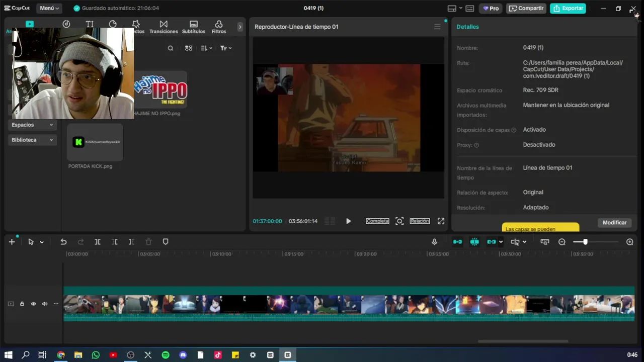Select the PORTADA KICK.png thumbnail

click(x=95, y=142)
